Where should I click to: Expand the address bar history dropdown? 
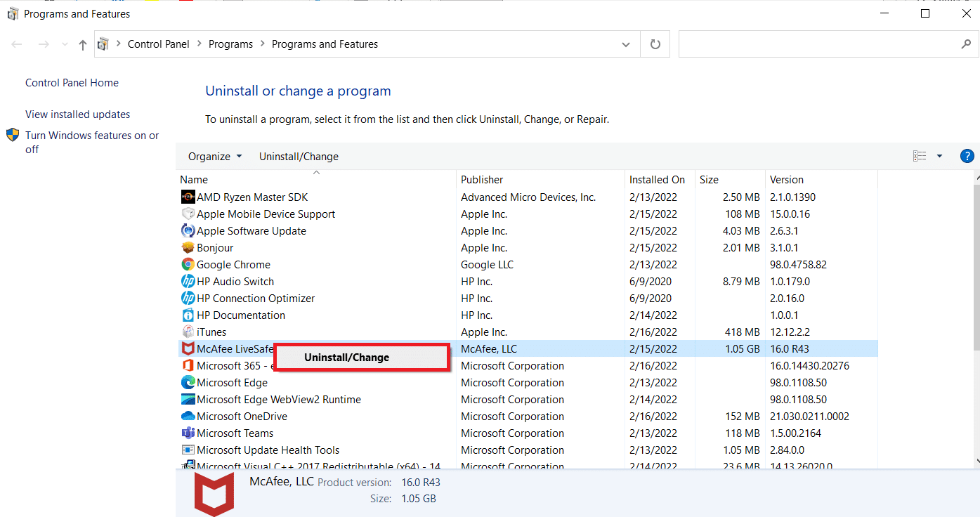626,44
